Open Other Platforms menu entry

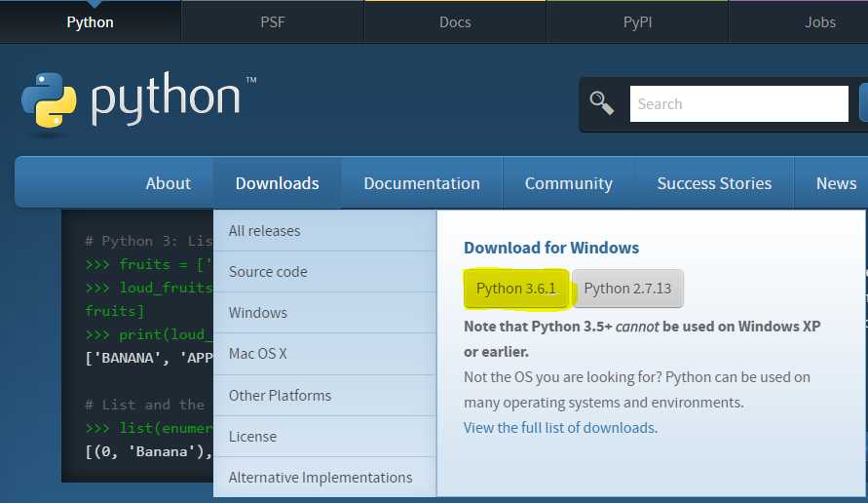pyautogui.click(x=325, y=396)
